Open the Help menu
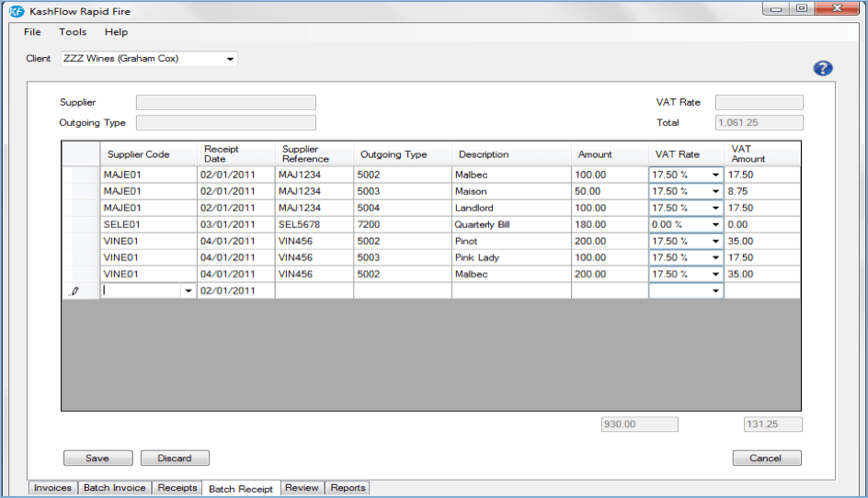 pyautogui.click(x=116, y=32)
